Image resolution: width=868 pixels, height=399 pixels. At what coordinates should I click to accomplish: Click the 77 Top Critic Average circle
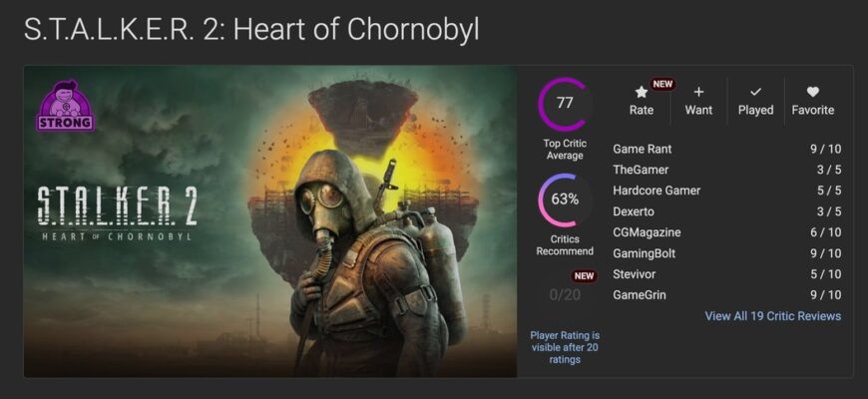565,104
